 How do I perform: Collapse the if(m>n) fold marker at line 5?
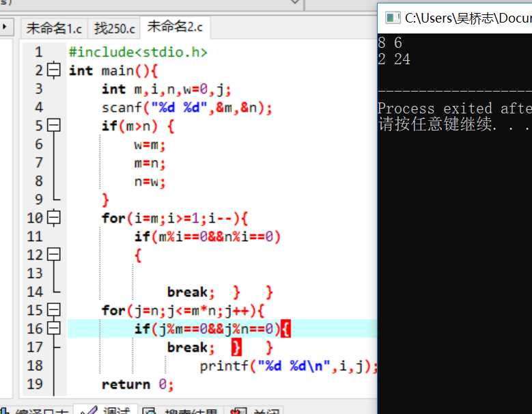click(x=53, y=125)
